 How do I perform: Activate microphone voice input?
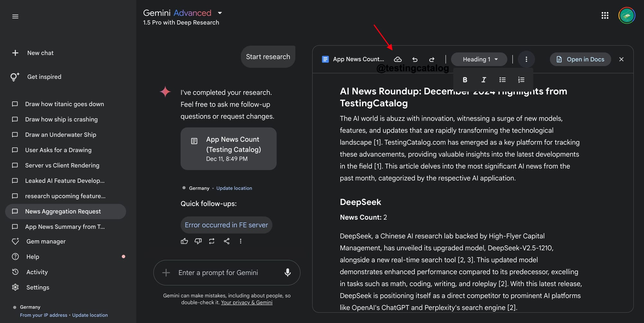tap(288, 273)
